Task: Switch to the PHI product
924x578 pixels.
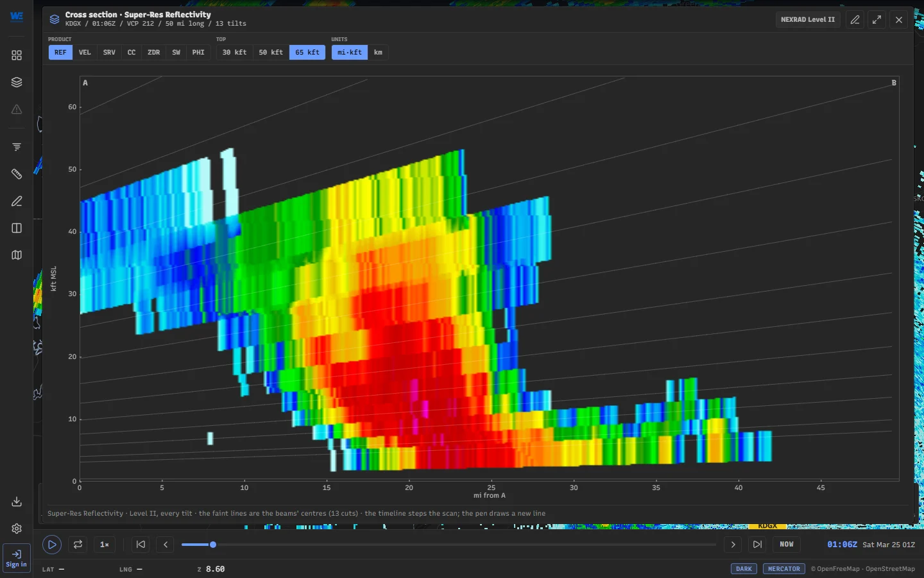Action: click(x=198, y=53)
